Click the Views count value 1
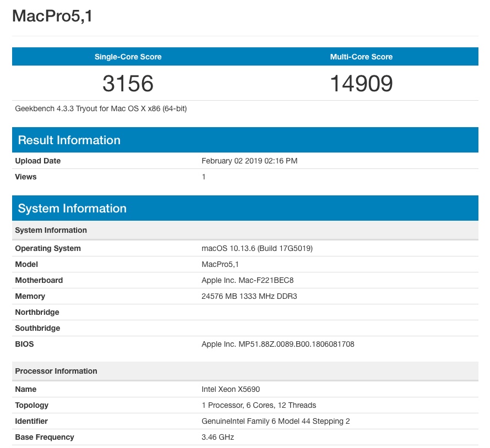The image size is (490, 448). [204, 177]
